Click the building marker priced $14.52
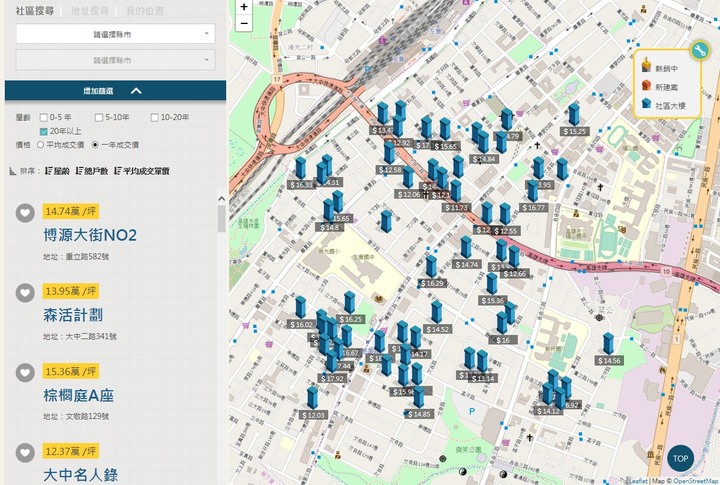The image size is (720, 485). pos(437,313)
